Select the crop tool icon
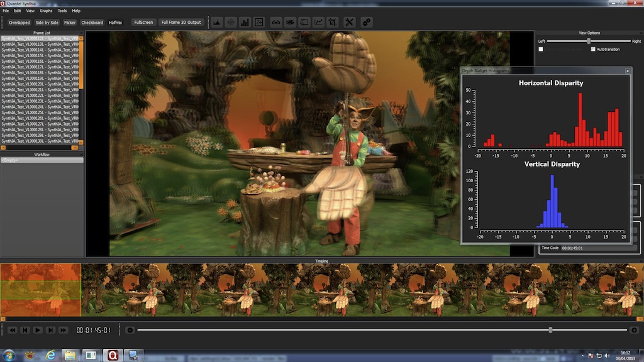The image size is (644, 362). [x=333, y=22]
